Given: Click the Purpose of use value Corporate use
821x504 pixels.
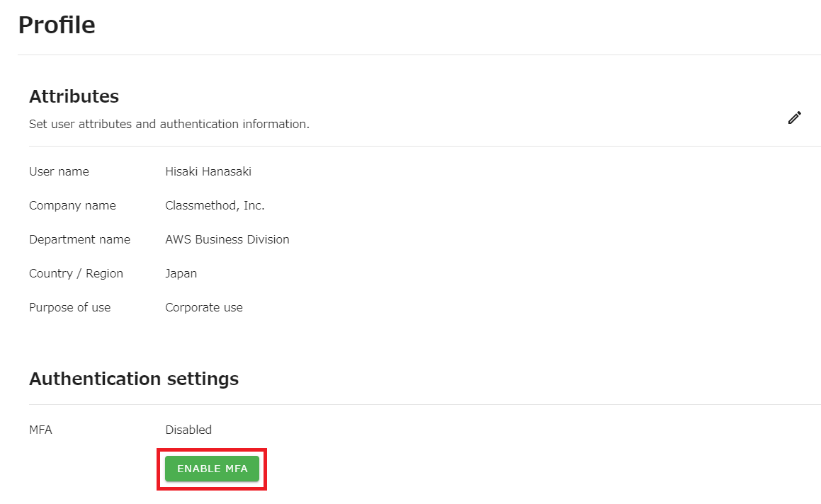Looking at the screenshot, I should 204,307.
